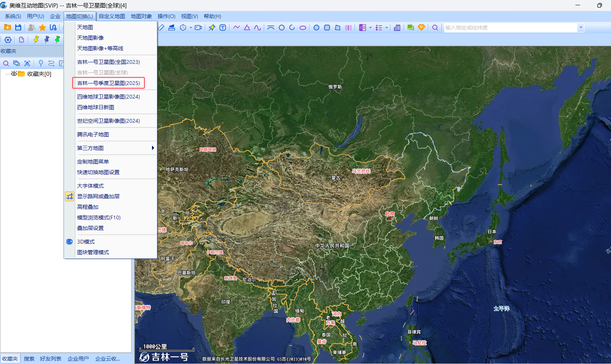Open the 自定义地图 menu
The height and width of the screenshot is (364, 611).
[x=112, y=16]
